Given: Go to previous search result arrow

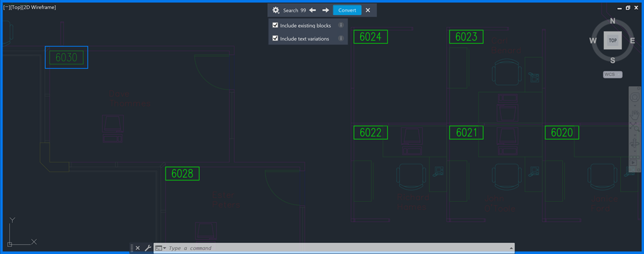Looking at the screenshot, I should (312, 10).
